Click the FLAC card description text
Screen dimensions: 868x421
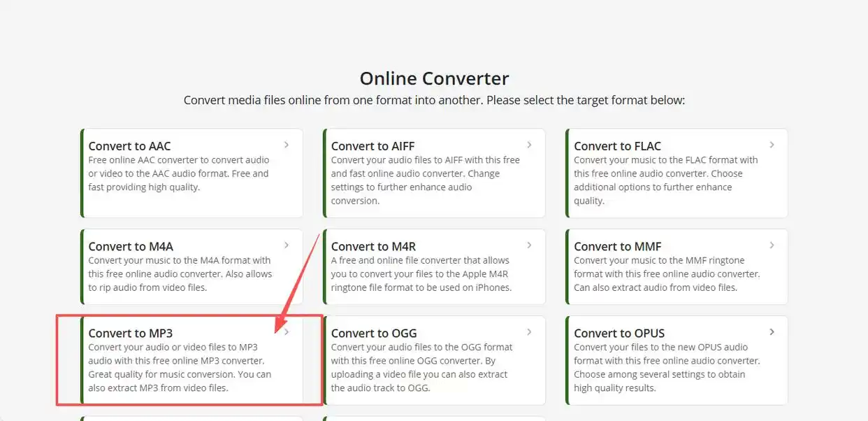click(666, 180)
